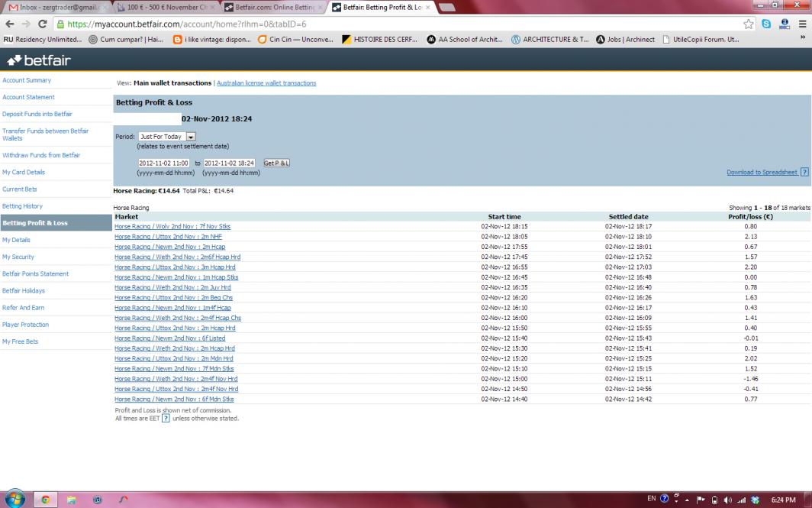This screenshot has width=812, height=508.
Task: Open HISTOIRE DES CERF bookmark
Action: point(379,40)
